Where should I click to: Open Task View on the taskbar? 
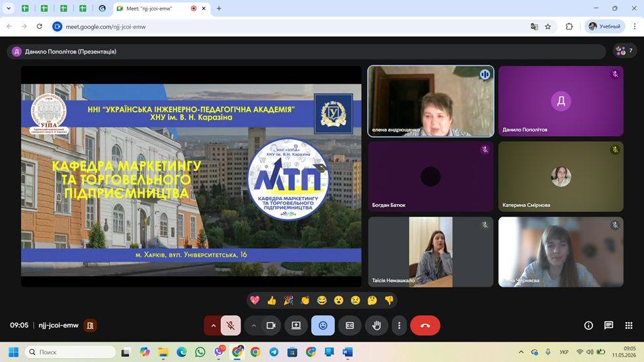(126, 352)
